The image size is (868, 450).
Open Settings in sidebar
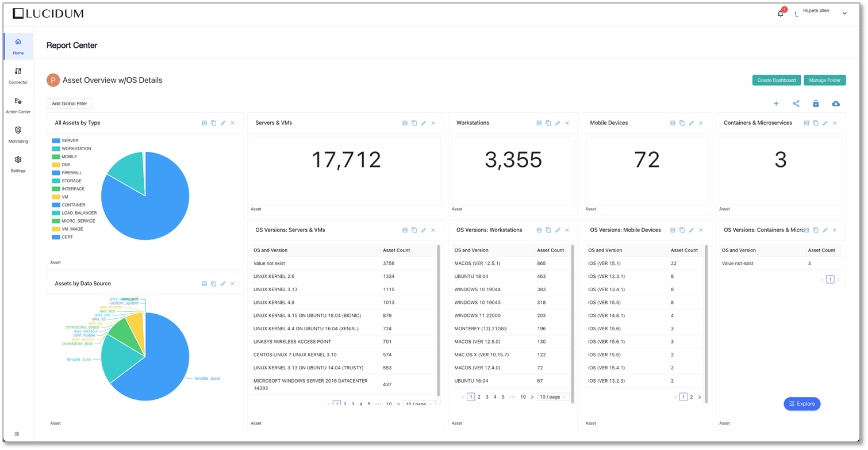coord(18,164)
